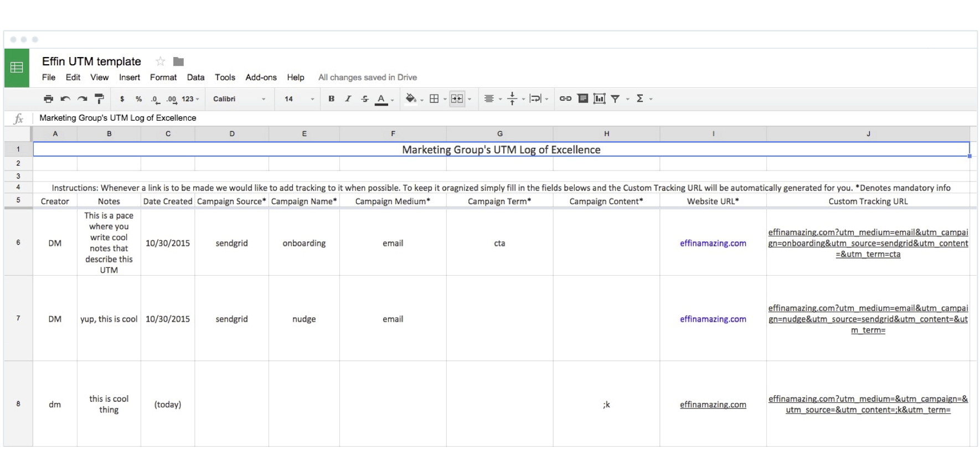Click the formula bar input
The image size is (980, 476).
pyautogui.click(x=504, y=118)
